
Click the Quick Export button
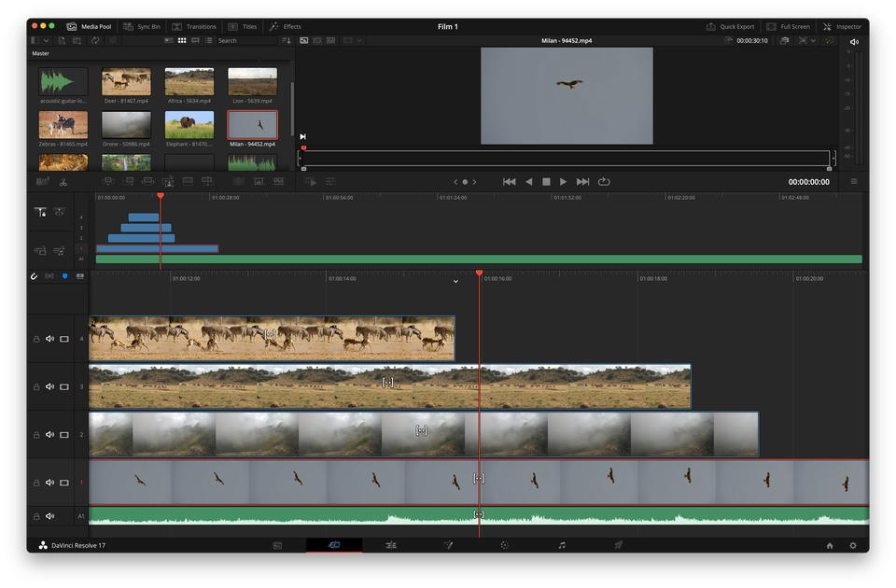point(731,26)
